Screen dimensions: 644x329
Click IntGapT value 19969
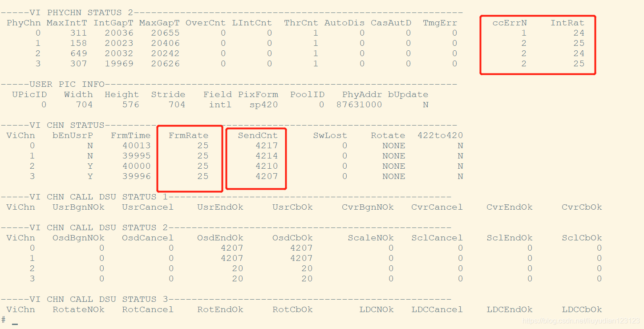pos(119,64)
